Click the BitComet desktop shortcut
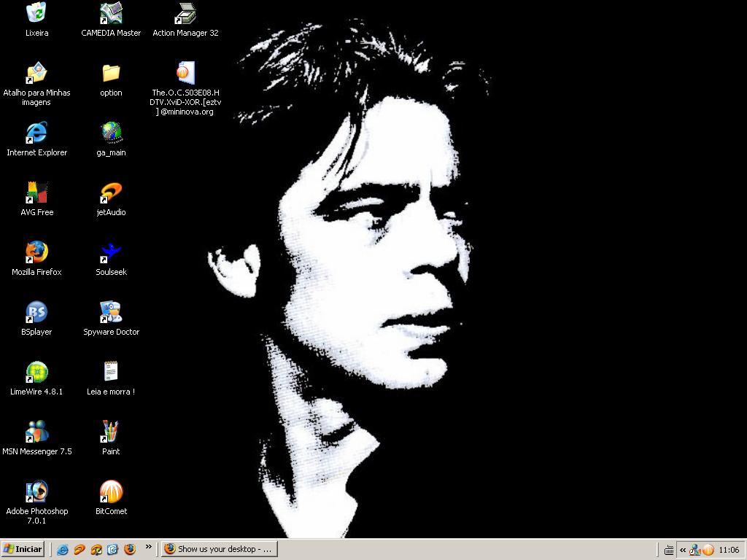 111,491
